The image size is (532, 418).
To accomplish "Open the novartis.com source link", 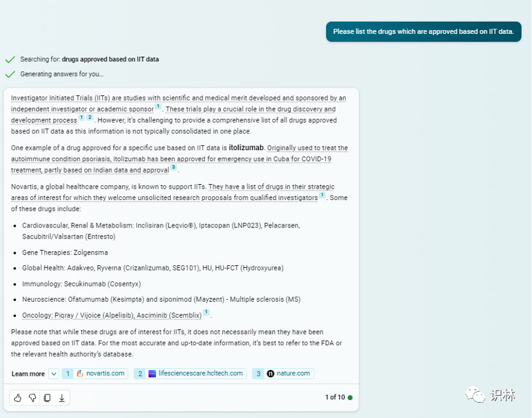I will [95, 374].
